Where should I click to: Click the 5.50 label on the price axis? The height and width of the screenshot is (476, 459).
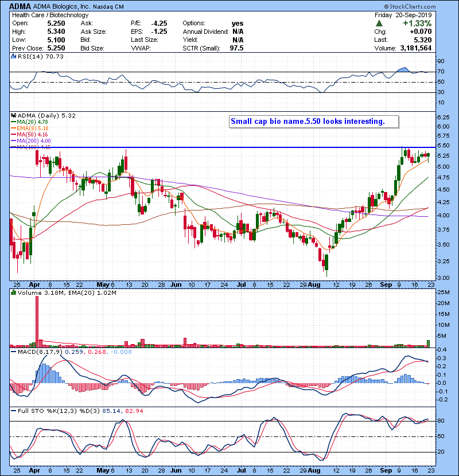[443, 146]
